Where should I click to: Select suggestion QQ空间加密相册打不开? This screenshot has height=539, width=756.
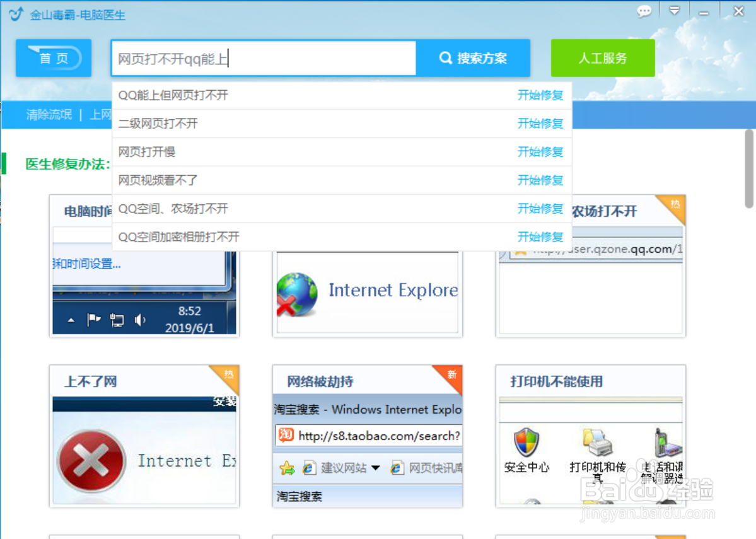(x=179, y=236)
